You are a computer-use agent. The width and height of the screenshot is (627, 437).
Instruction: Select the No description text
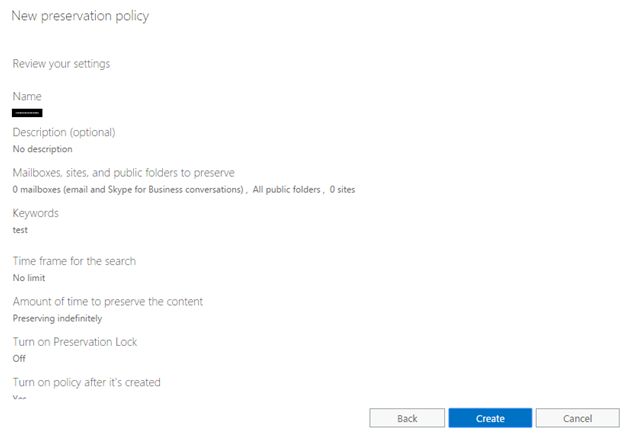[42, 149]
